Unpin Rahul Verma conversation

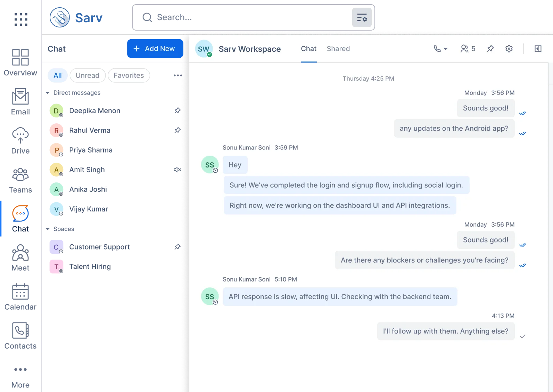178,130
